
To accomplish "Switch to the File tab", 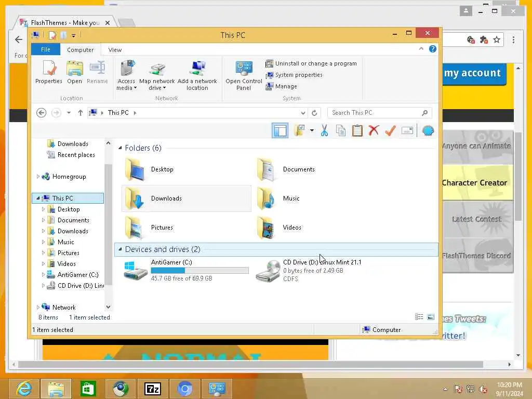I will click(x=46, y=49).
